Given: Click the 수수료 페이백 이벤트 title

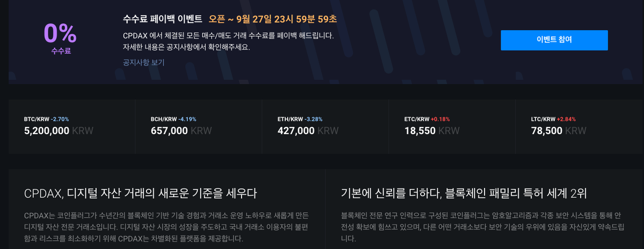Looking at the screenshot, I should coord(162,19).
